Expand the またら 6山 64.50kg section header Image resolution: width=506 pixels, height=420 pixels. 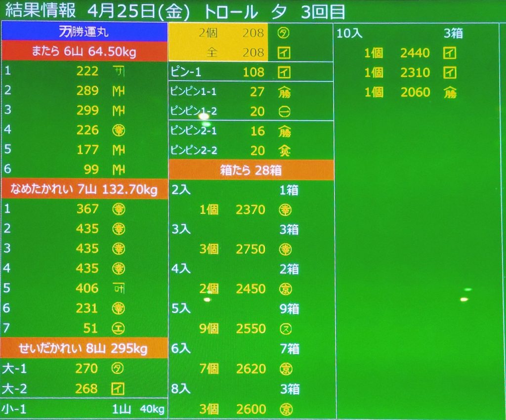click(84, 51)
